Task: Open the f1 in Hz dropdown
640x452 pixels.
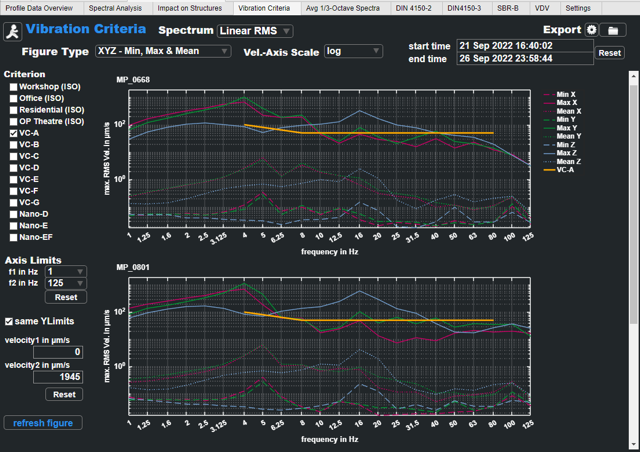Action: point(66,271)
